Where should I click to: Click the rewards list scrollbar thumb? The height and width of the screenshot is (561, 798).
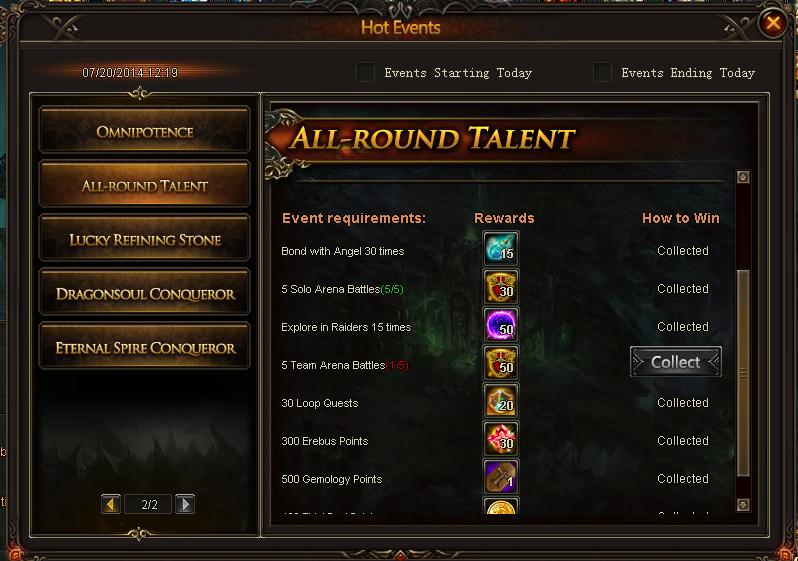(743, 373)
